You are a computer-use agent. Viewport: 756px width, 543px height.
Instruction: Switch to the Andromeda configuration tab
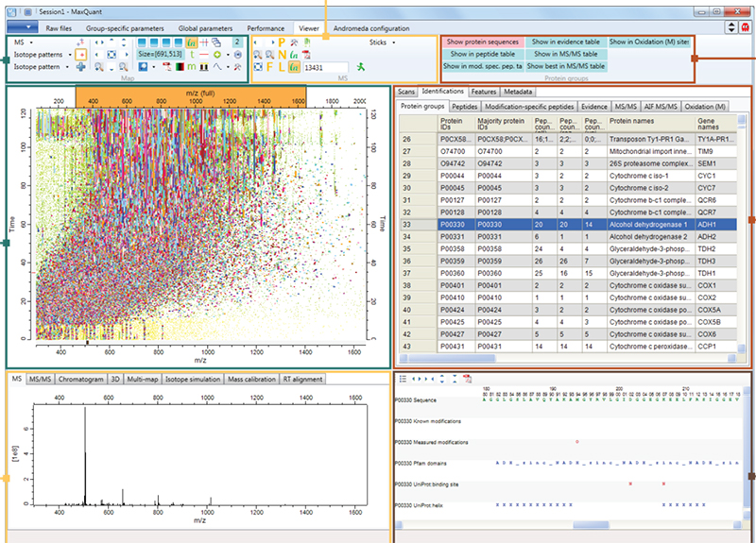coord(371,28)
